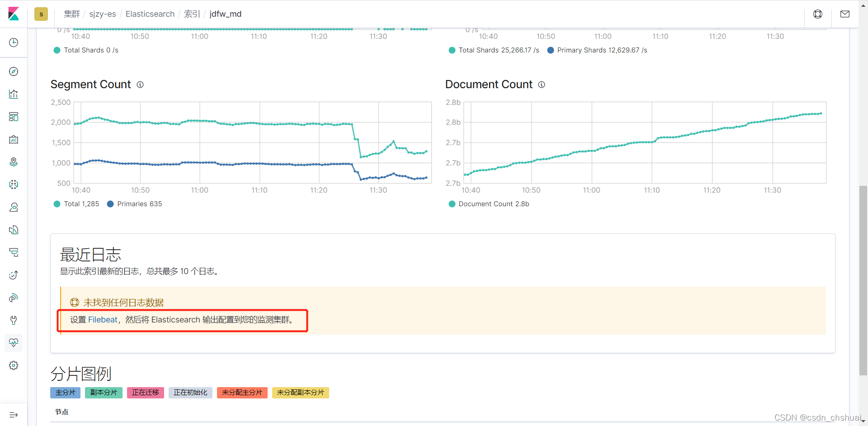868x426 pixels.
Task: Toggle the Total Shards 0 /s legend
Action: [86, 50]
